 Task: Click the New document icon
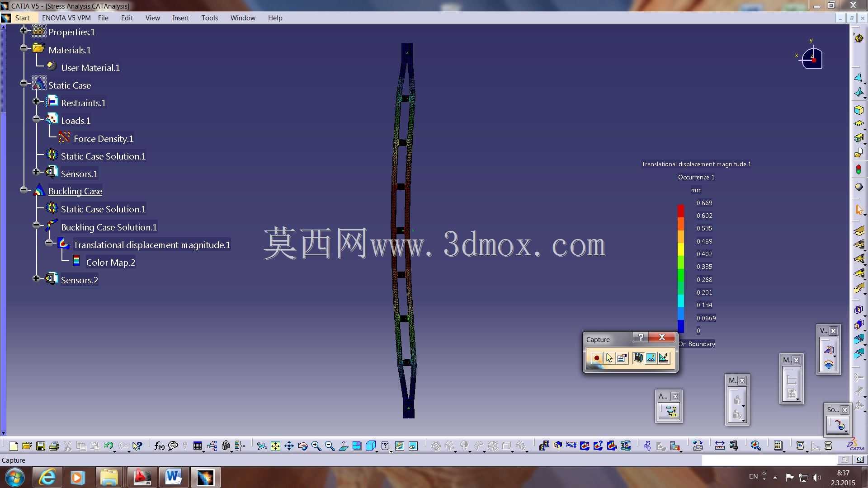coord(14,446)
